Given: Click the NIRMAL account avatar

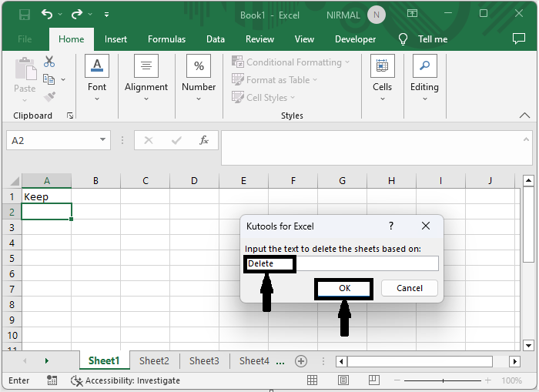Looking at the screenshot, I should pos(377,15).
